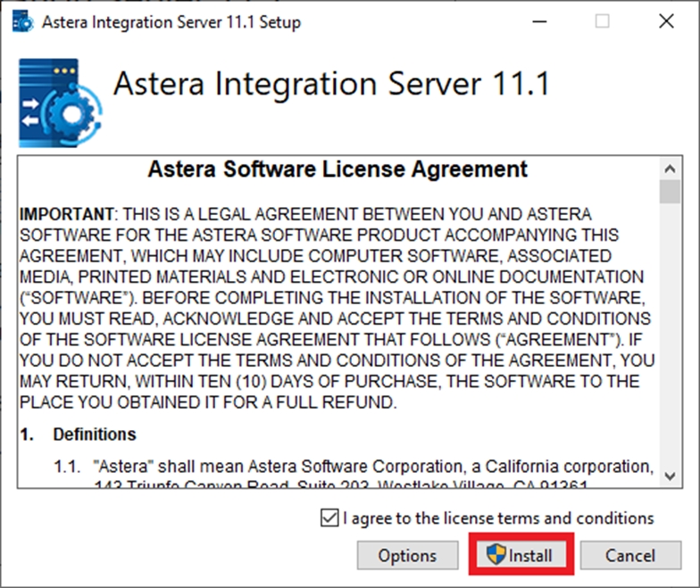Click the UAC shield icon on Install
The width and height of the screenshot is (700, 588).
(x=496, y=554)
